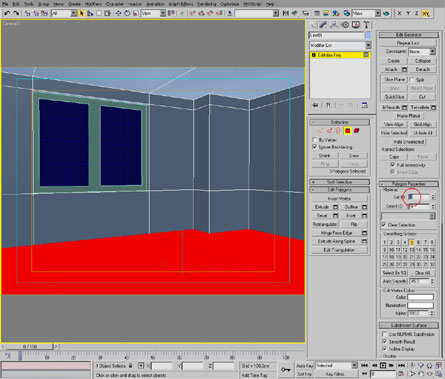The height and width of the screenshot is (379, 445).
Task: Enable Use NURMS Subdivision checkbox
Action: (384, 334)
